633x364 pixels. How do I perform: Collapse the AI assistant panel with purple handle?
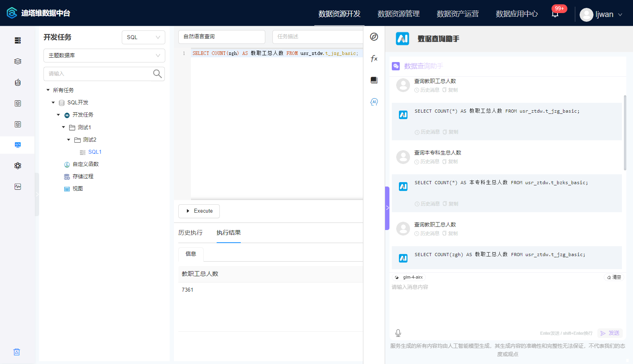387,208
